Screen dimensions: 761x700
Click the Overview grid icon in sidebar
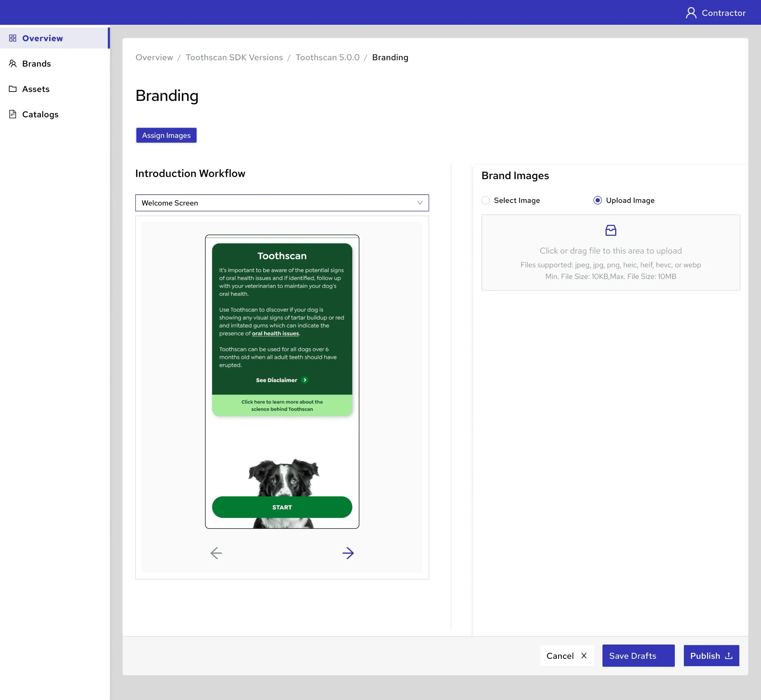(x=12, y=38)
